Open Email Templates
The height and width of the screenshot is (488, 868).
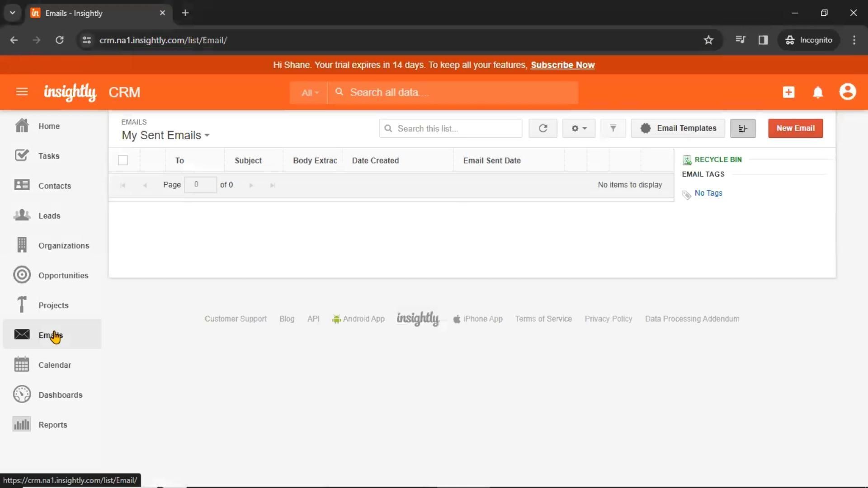click(678, 128)
